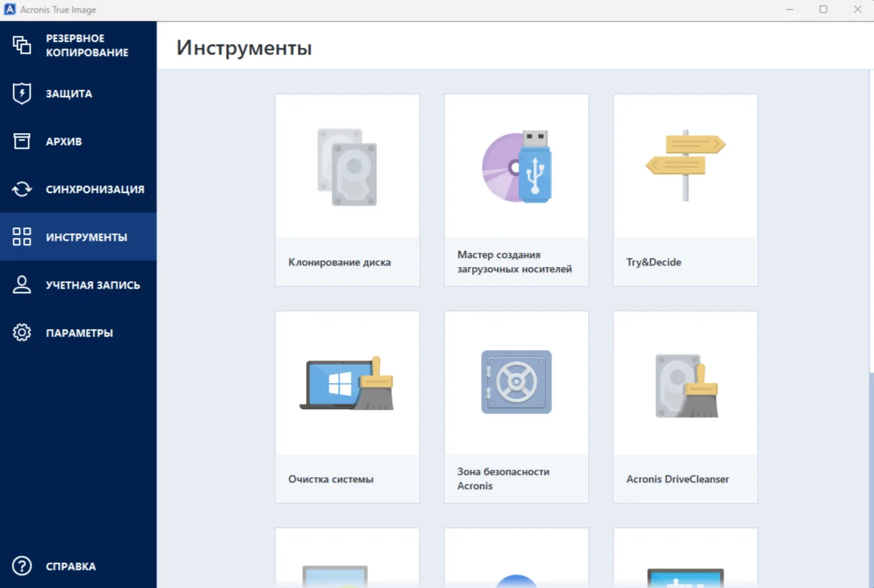Click the Sync circular arrows icon

(22, 189)
